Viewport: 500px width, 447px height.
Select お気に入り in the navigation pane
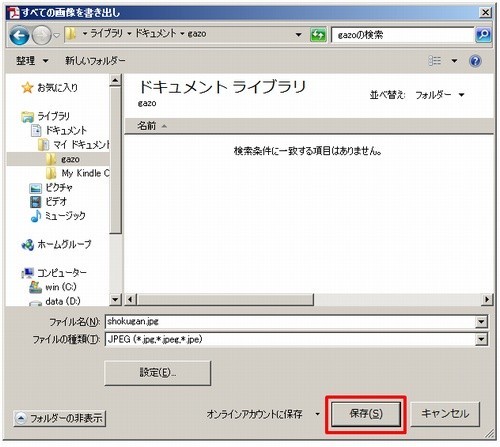[57, 88]
